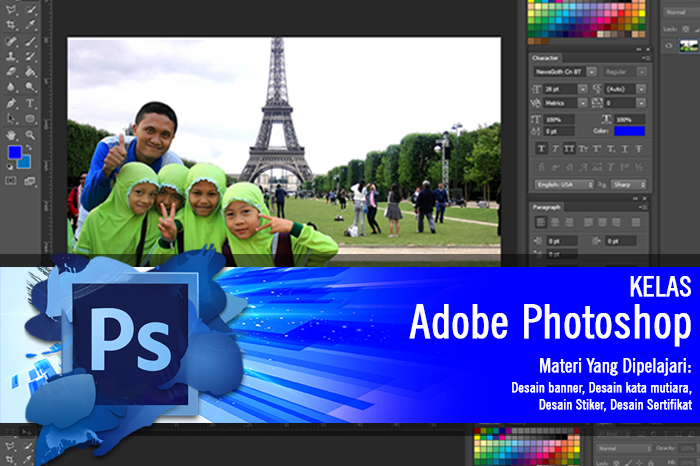Select the Path Selection tool

[x=11, y=119]
